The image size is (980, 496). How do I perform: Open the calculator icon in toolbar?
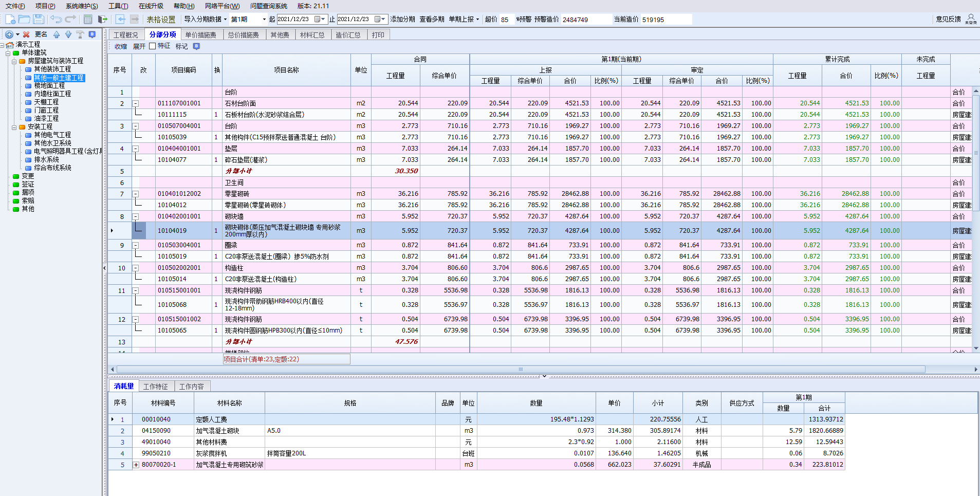[88, 19]
